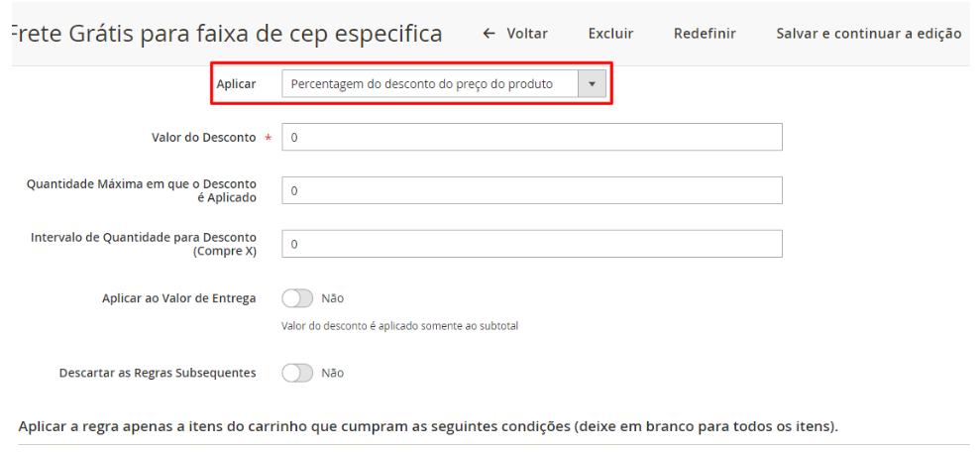Click the Excluir button
The height and width of the screenshot is (452, 980).
[x=610, y=34]
